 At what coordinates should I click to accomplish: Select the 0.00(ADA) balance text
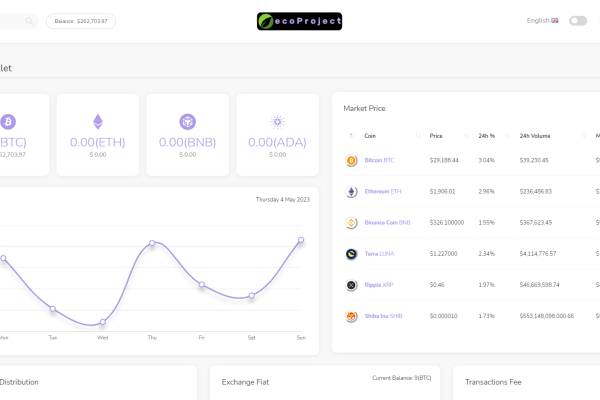[277, 142]
